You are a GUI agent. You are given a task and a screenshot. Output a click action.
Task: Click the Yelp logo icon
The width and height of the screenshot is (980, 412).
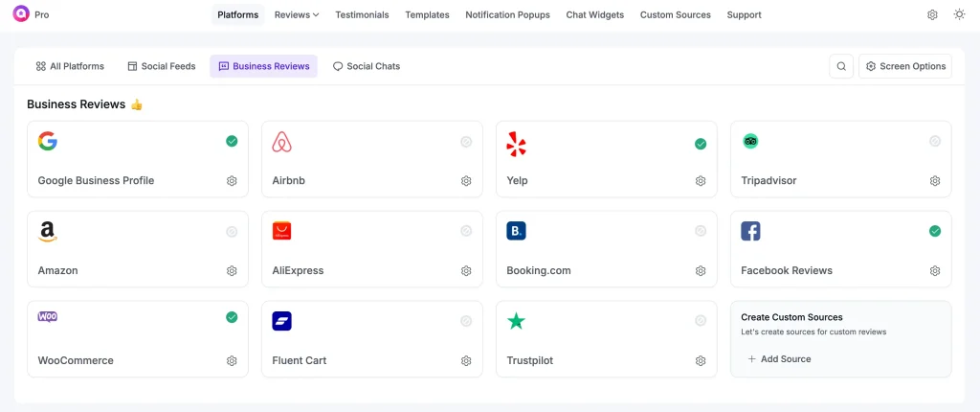pos(516,144)
